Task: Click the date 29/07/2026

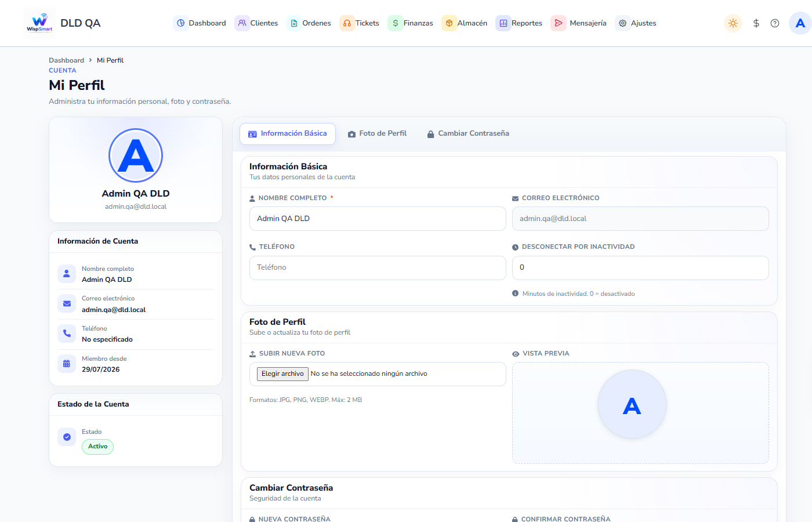Action: (100, 369)
